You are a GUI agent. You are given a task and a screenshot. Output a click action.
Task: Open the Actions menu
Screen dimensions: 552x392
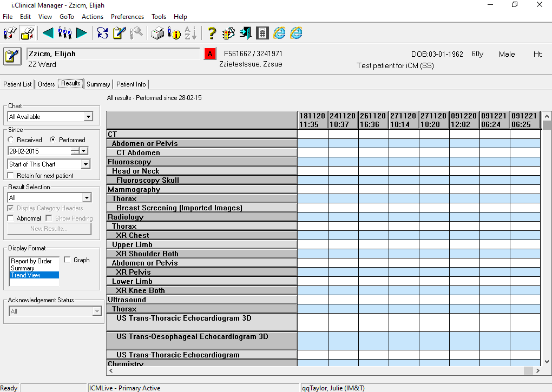[93, 17]
